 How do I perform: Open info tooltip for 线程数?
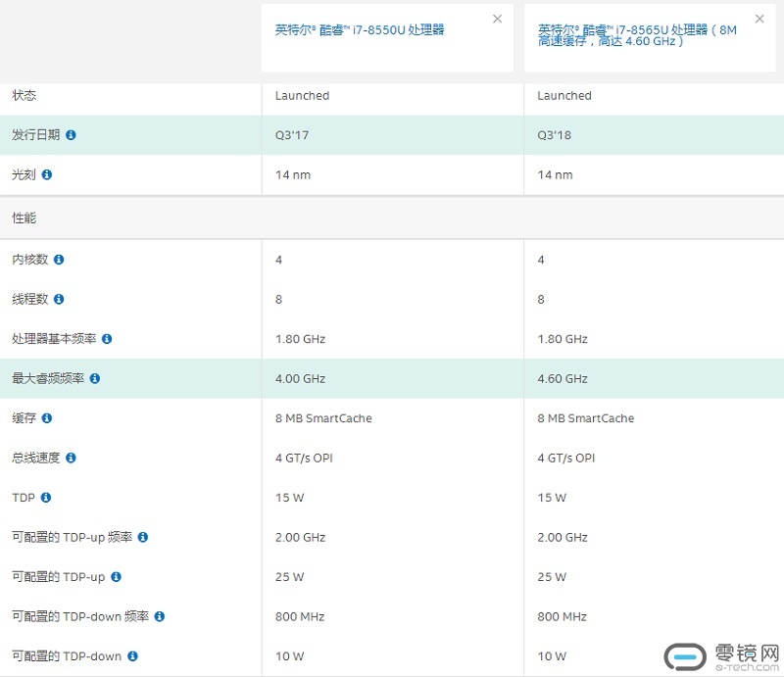59,299
